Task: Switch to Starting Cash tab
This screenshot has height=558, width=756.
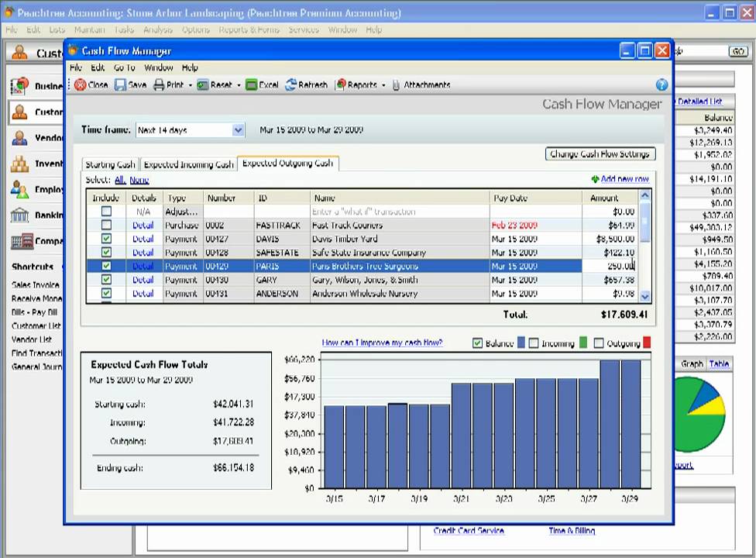Action: coord(111,164)
